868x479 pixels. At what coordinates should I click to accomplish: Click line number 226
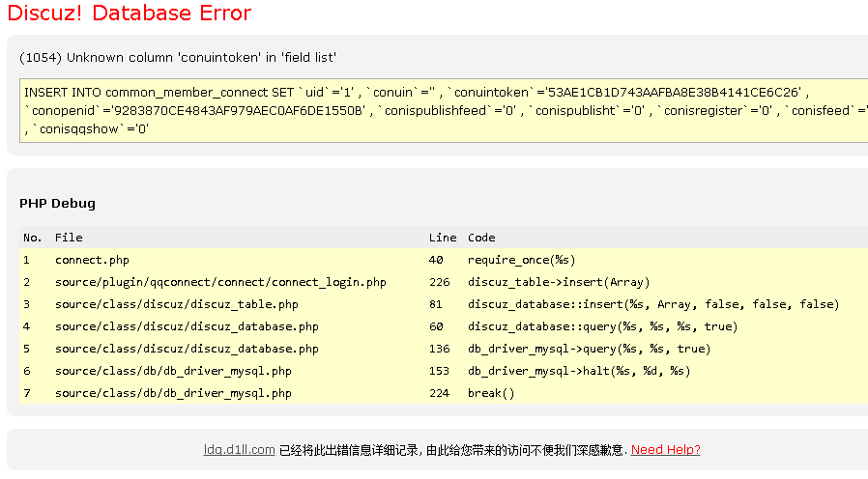[439, 282]
